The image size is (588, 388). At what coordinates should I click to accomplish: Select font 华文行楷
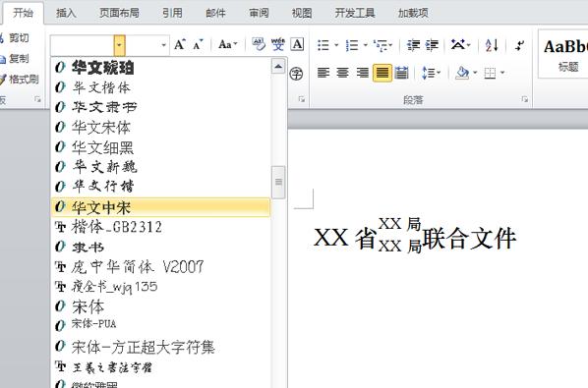click(x=160, y=186)
